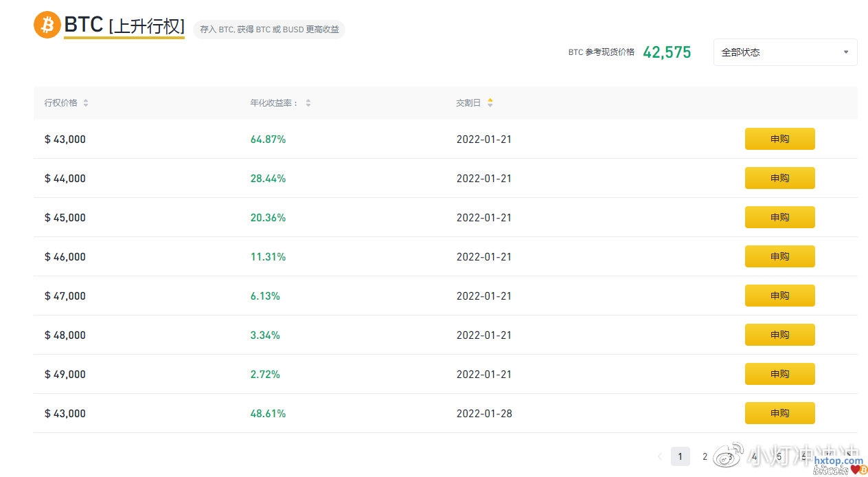Jump to page 4 of the list
Viewport: 868px width, 477px height.
tap(754, 456)
